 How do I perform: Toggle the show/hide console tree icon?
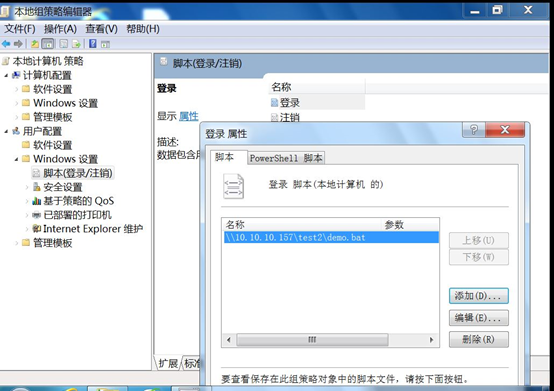click(x=48, y=44)
